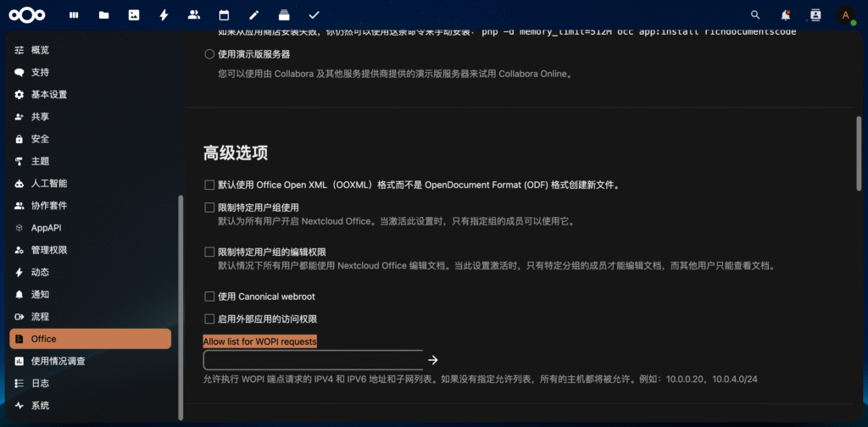The height and width of the screenshot is (427, 868).
Task: Open the user avatar menu
Action: point(845,14)
